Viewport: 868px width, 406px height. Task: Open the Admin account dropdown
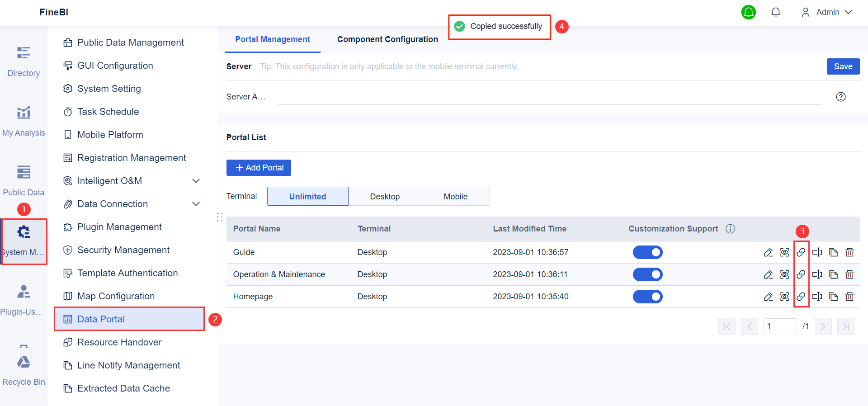[x=826, y=12]
